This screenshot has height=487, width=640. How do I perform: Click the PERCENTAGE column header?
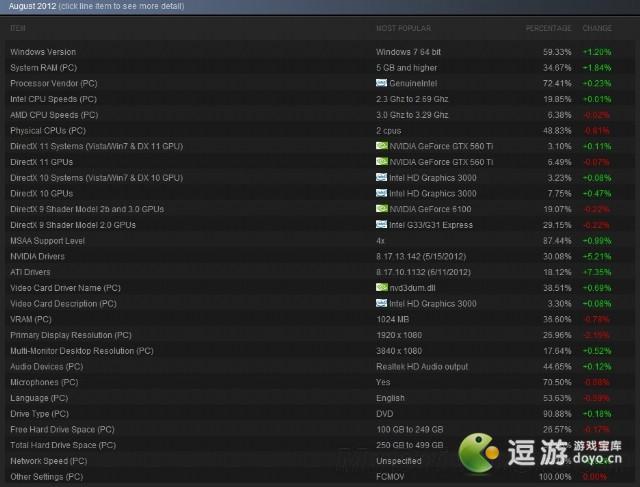coord(548,28)
